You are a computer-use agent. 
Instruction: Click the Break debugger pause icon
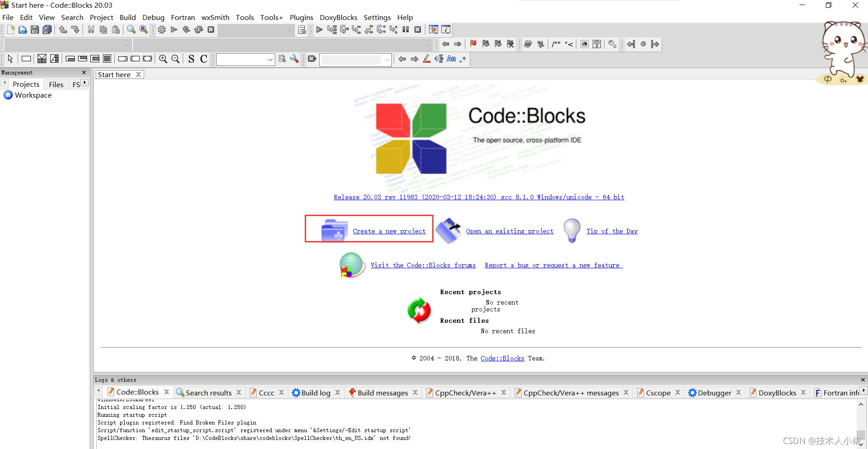(406, 30)
